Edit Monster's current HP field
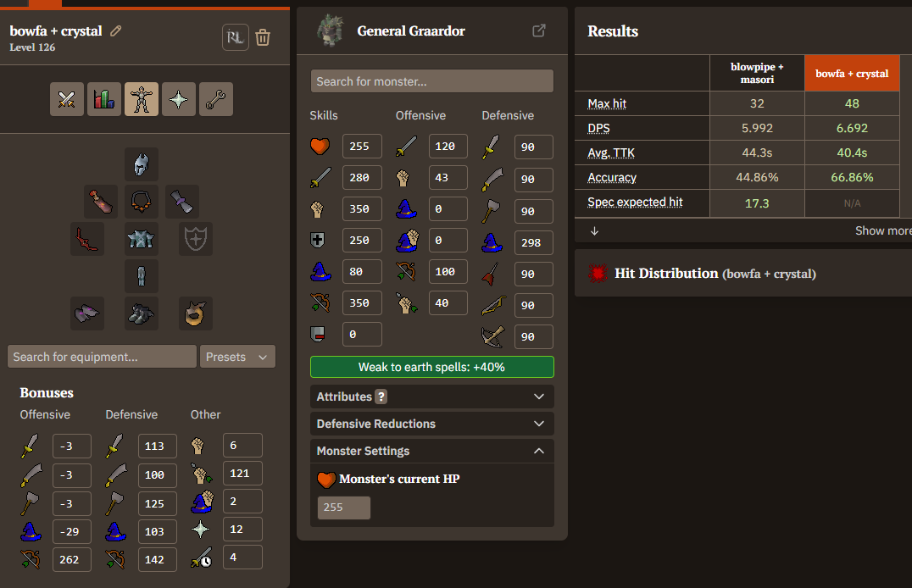 click(344, 508)
